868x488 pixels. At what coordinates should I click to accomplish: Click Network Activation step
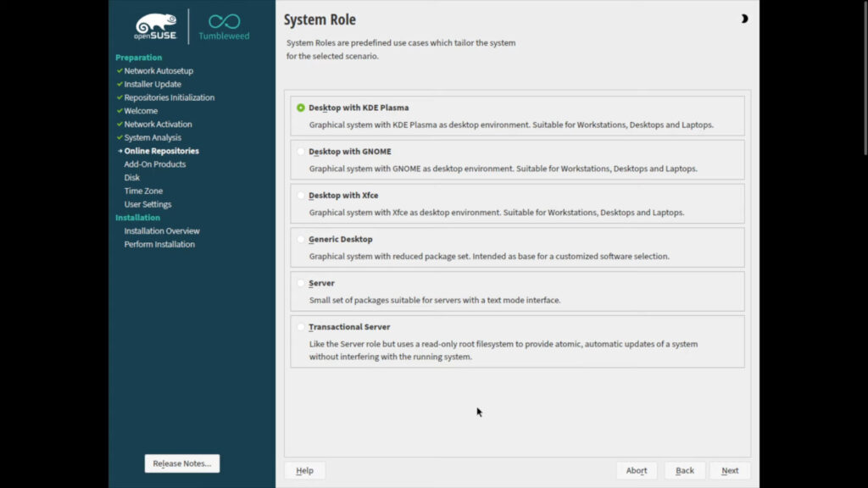pyautogui.click(x=158, y=124)
